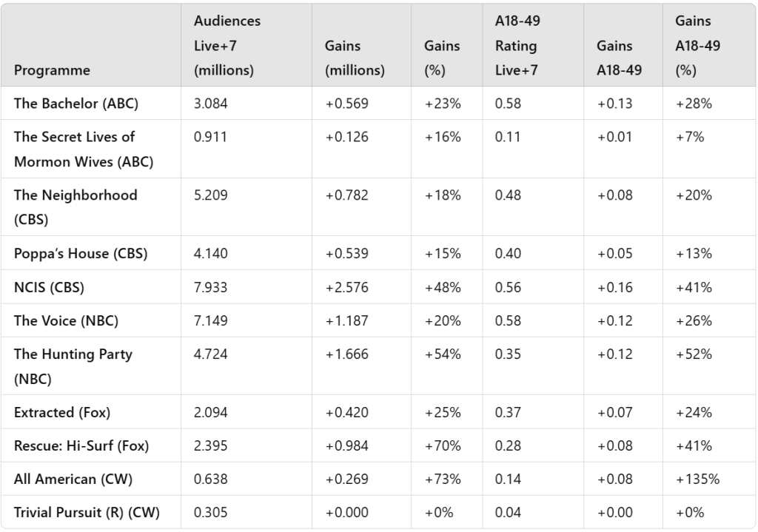Click the +135% gain value for All American
This screenshot has height=532, width=758.
pos(697,479)
